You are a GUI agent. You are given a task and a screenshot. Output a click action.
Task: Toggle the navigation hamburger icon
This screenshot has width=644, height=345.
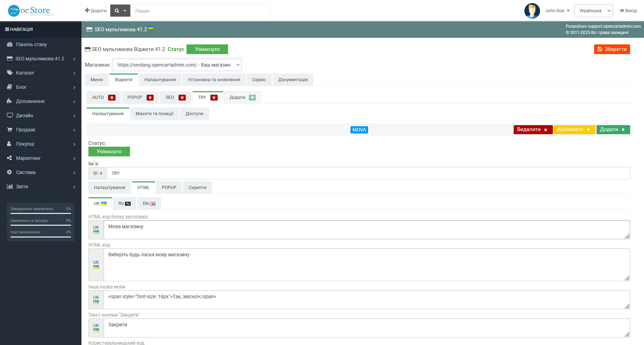7,29
